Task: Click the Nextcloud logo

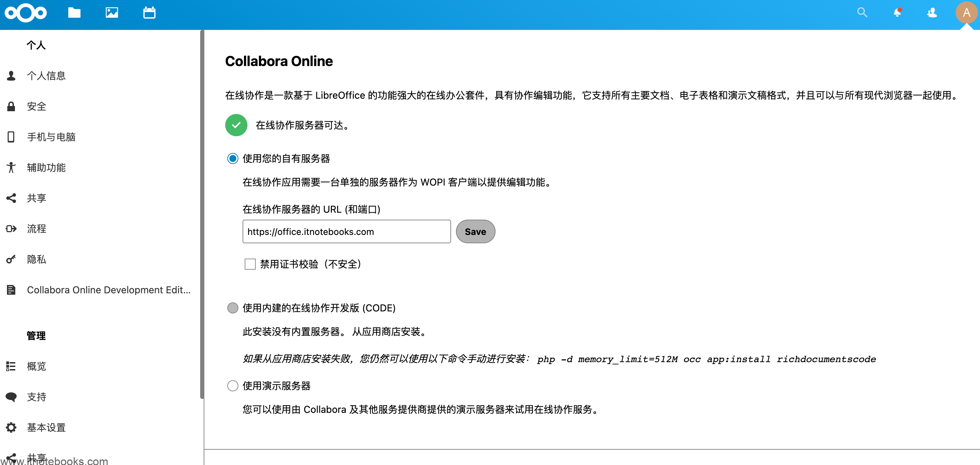Action: 25,13
